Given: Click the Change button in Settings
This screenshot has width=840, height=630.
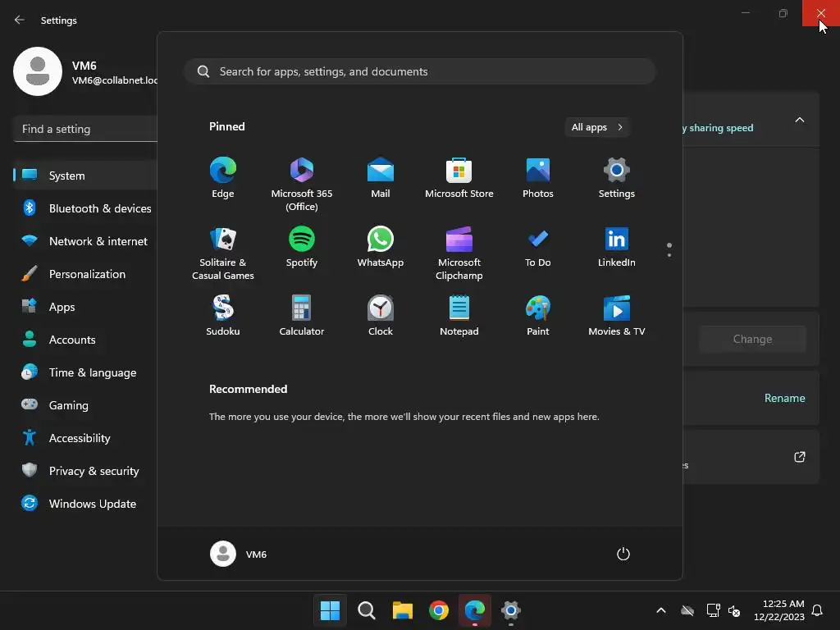Looking at the screenshot, I should click(752, 339).
